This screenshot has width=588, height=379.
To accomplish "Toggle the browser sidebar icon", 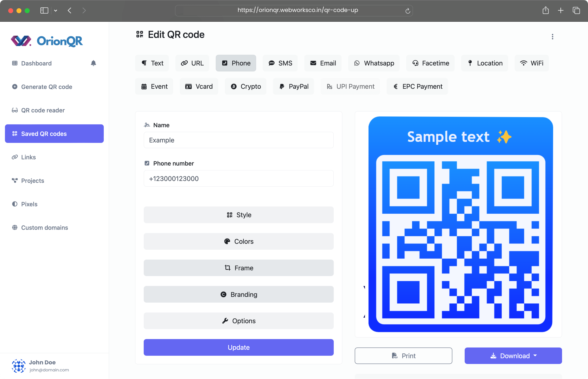I will pos(44,10).
